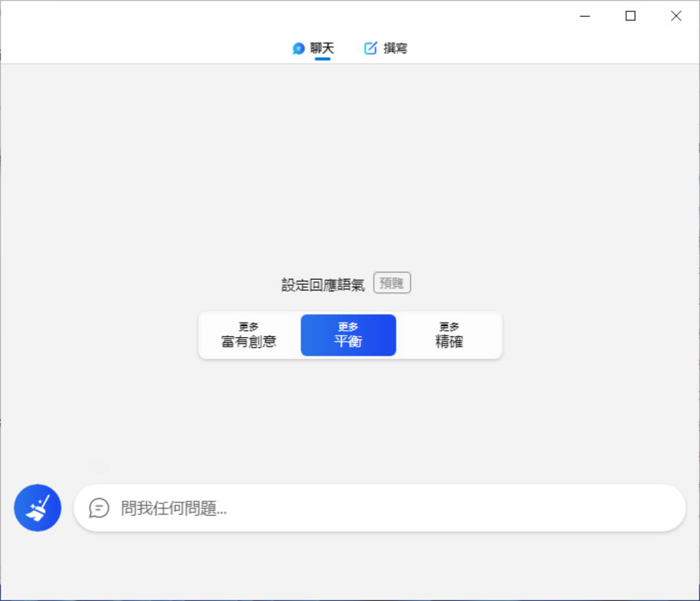Click the small 更多 label above 富有創意
This screenshot has width=700, height=601.
click(x=249, y=327)
